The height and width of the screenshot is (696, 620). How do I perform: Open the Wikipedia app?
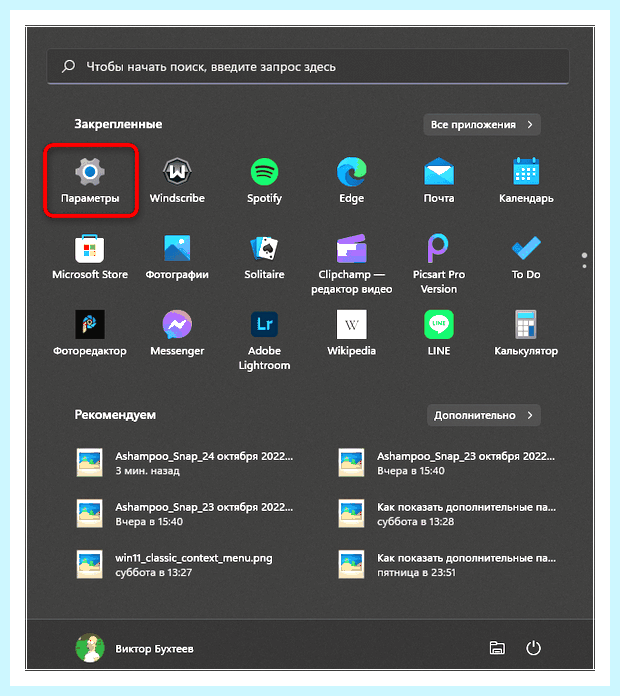pos(351,334)
